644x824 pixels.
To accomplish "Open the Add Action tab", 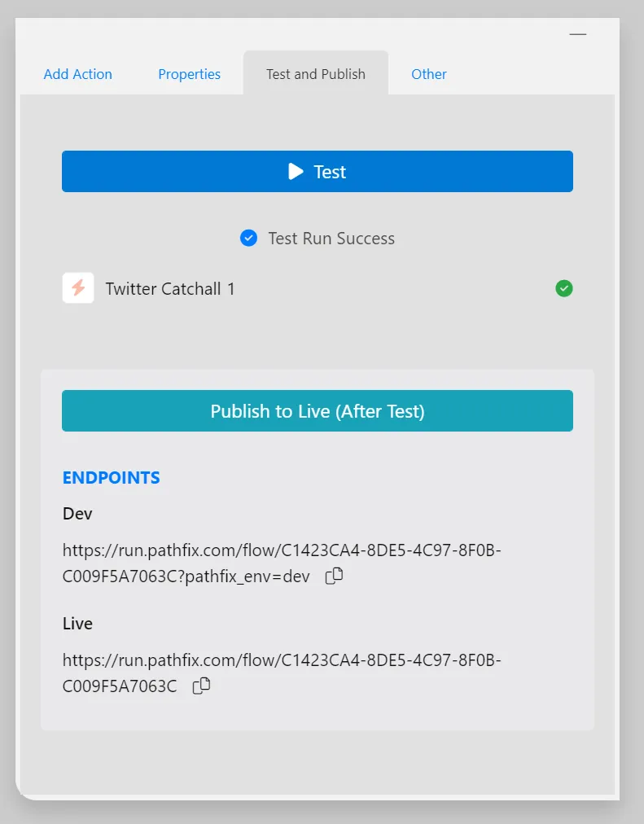I will pyautogui.click(x=77, y=74).
